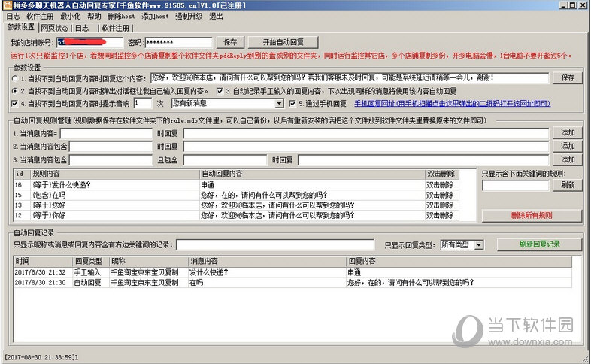The height and width of the screenshot is (364, 591).
Task: Open the 软件注册 menu
Action: pyautogui.click(x=40, y=17)
